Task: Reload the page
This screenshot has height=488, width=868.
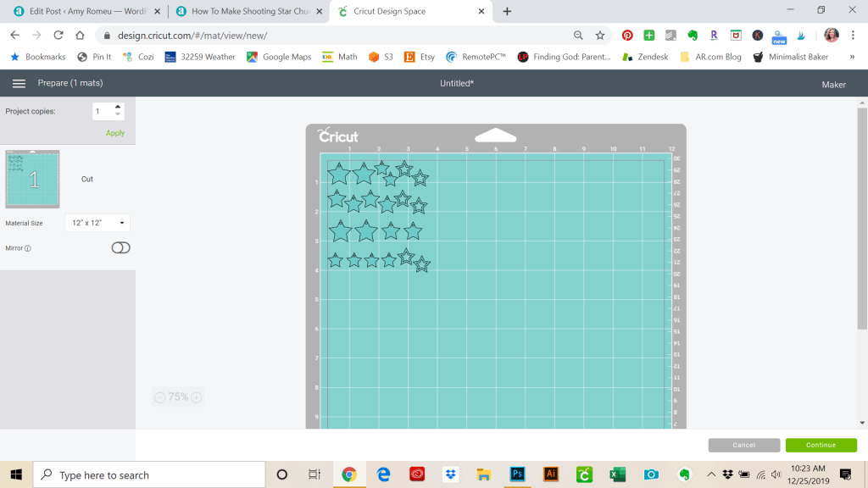Action: 58,36
